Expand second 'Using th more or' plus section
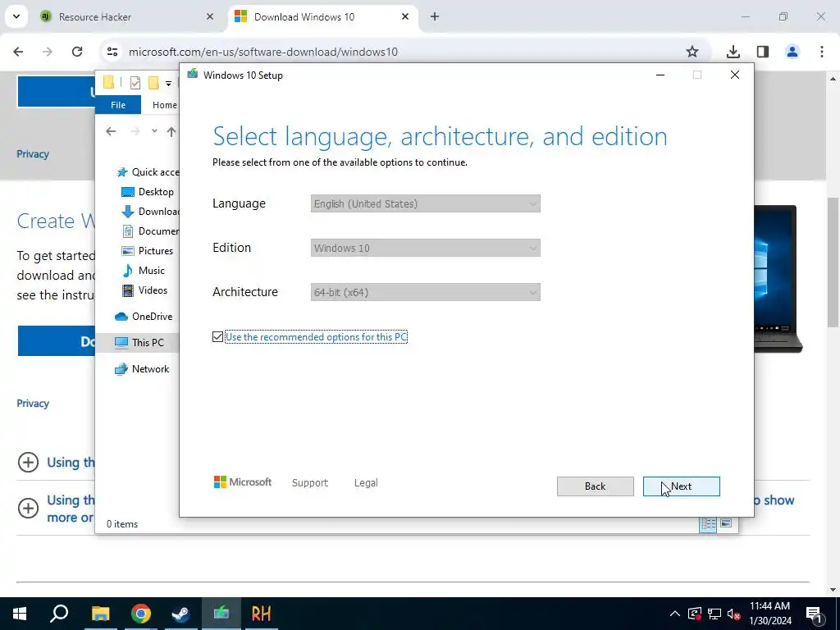 coord(28,508)
